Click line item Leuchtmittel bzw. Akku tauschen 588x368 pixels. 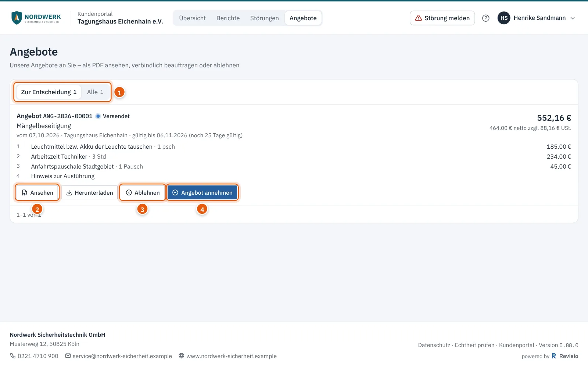tap(92, 146)
